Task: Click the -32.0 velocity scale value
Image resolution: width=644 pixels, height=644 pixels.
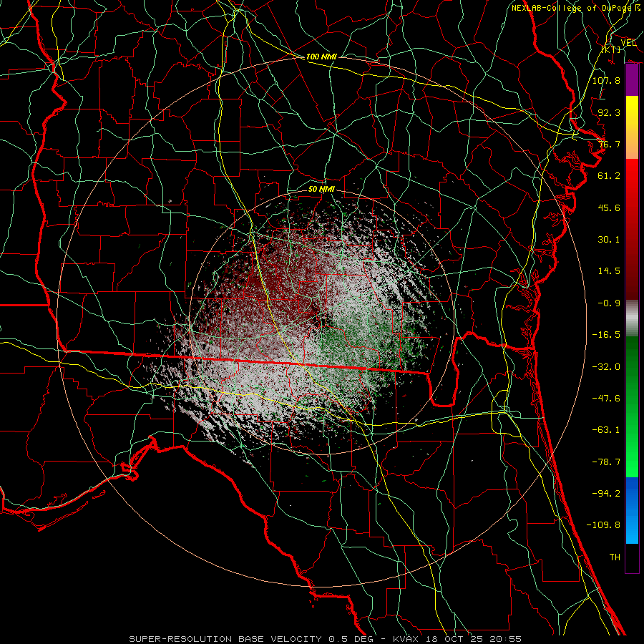Action: [606, 367]
